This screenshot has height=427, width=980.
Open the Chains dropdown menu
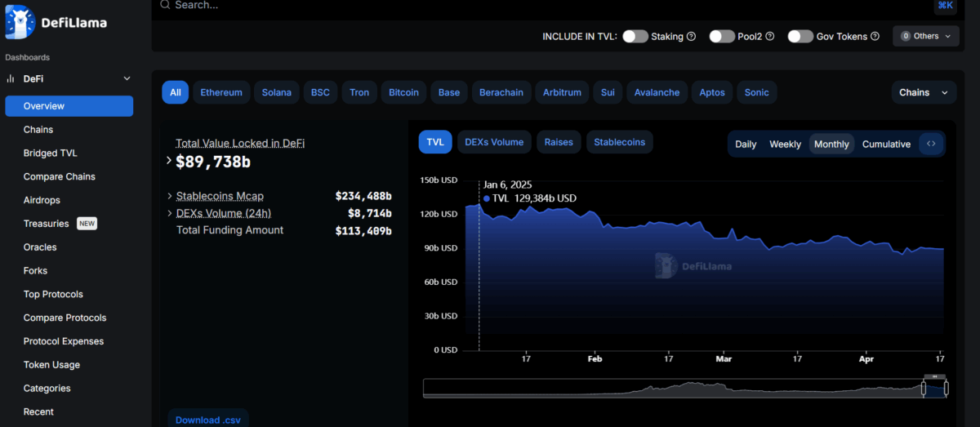(923, 92)
